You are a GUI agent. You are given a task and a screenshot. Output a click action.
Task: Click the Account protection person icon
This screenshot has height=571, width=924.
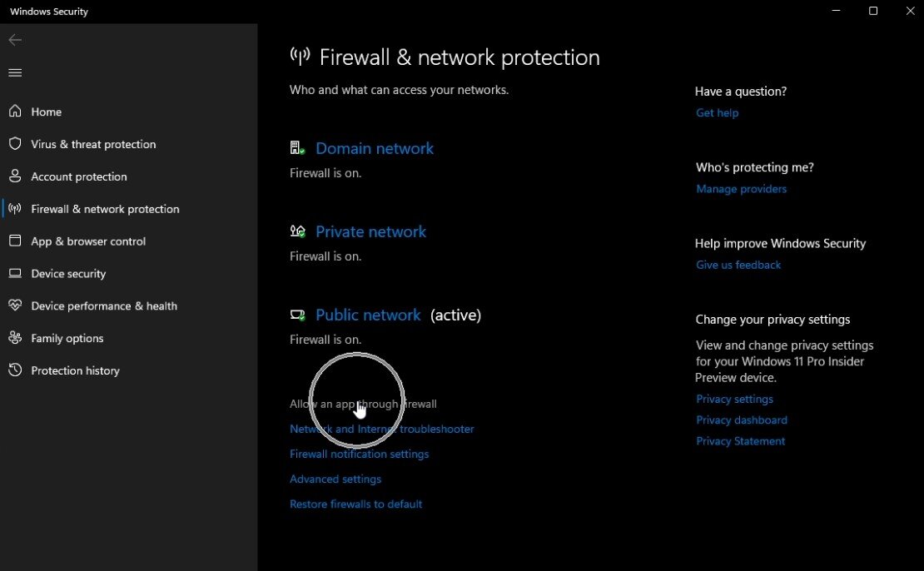[x=15, y=176]
